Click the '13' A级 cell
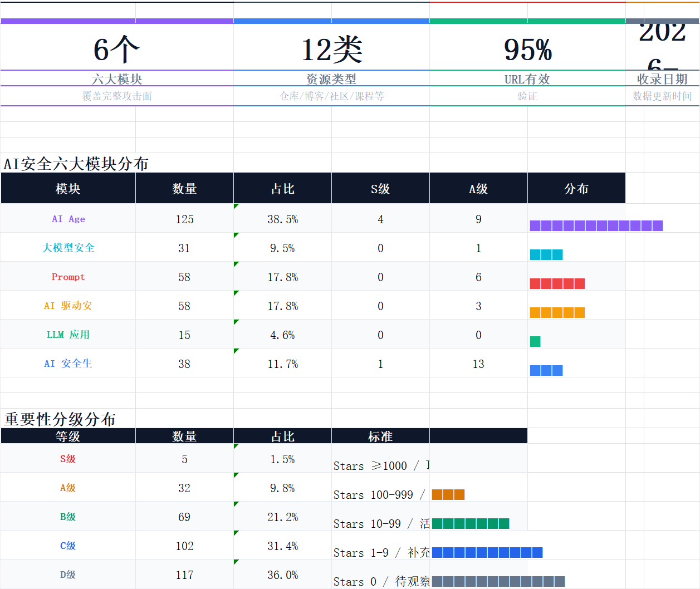Image resolution: width=700 pixels, height=589 pixels. 478,364
